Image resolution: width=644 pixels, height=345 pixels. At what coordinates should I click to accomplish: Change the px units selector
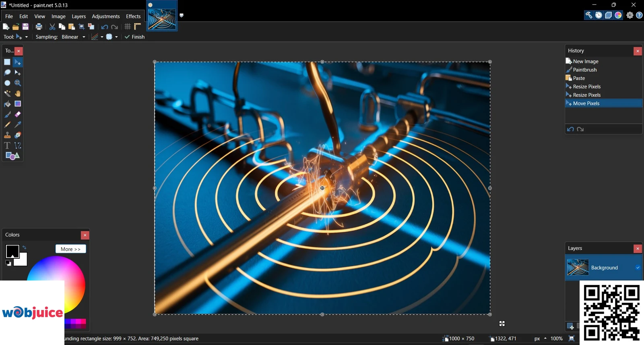(x=540, y=339)
